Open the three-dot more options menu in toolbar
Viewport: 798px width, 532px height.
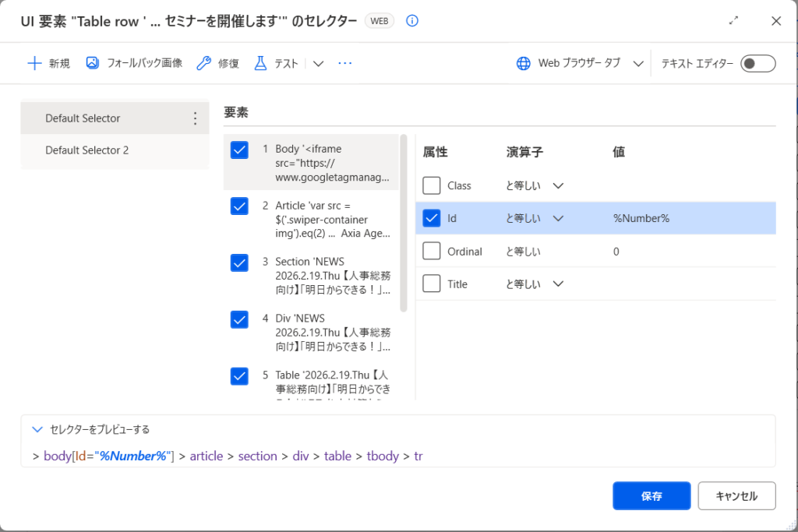tap(345, 63)
